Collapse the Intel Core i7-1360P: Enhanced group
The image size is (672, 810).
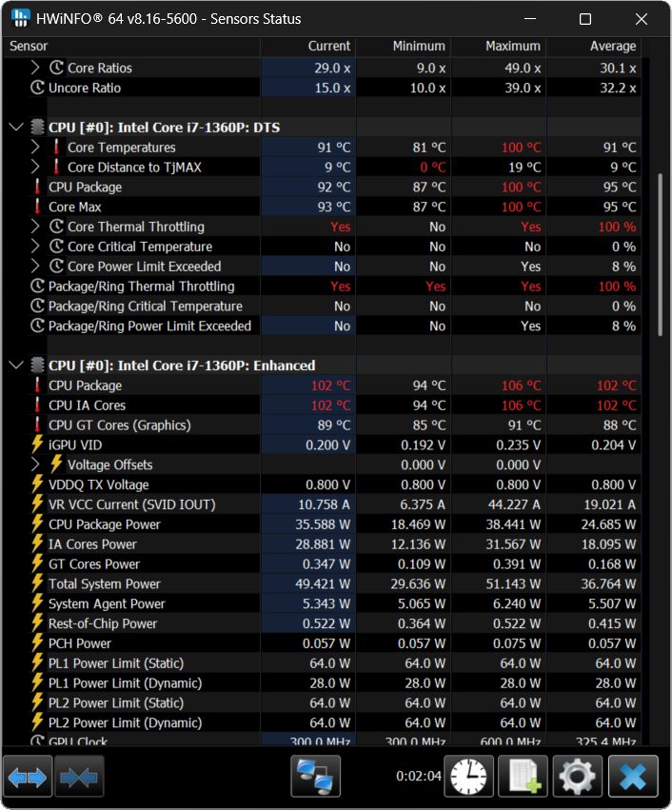pos(16,365)
